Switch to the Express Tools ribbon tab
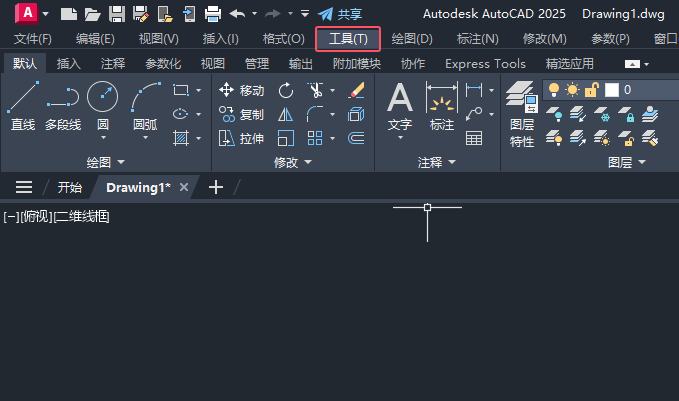Screen dimensions: 679x401 pyautogui.click(x=485, y=64)
